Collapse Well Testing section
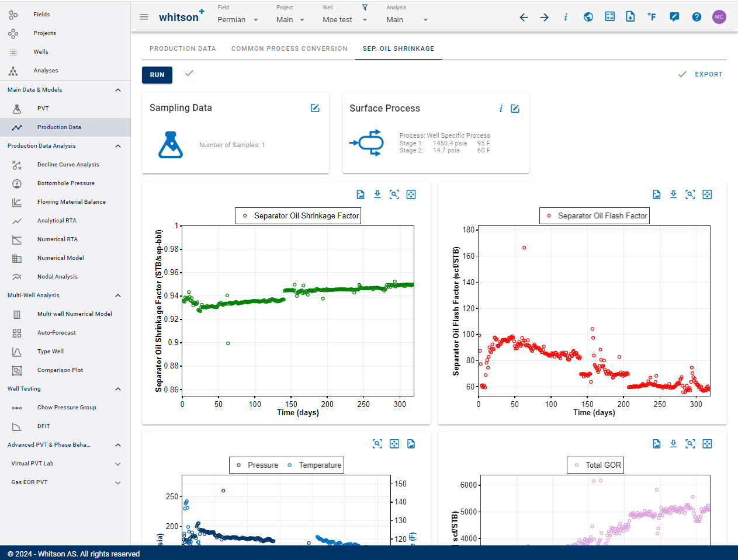Image resolution: width=738 pixels, height=560 pixels. point(118,389)
